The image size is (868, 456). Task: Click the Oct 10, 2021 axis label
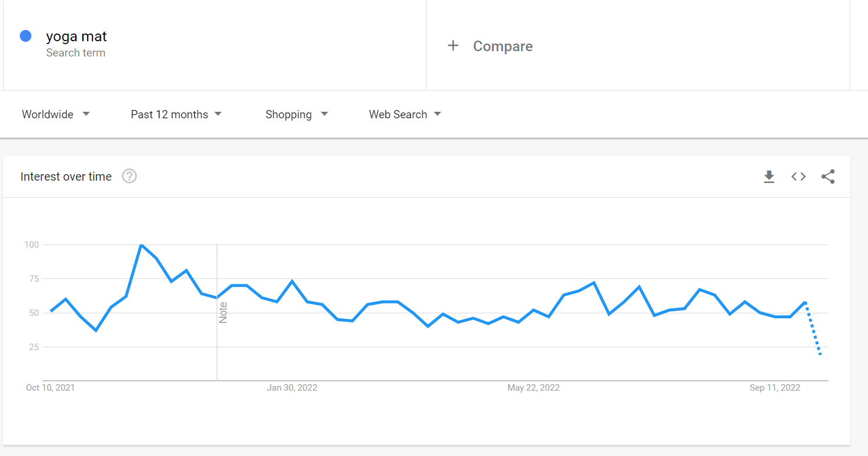click(51, 388)
